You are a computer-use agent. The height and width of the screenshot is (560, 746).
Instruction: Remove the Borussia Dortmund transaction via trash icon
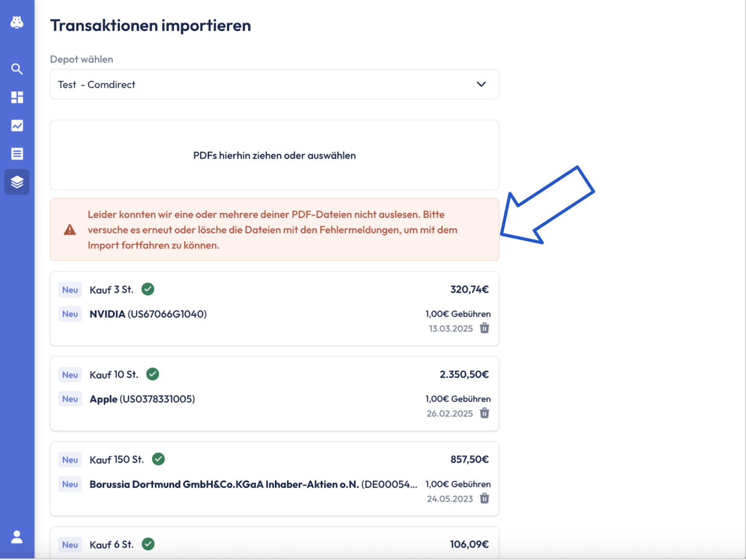point(485,498)
